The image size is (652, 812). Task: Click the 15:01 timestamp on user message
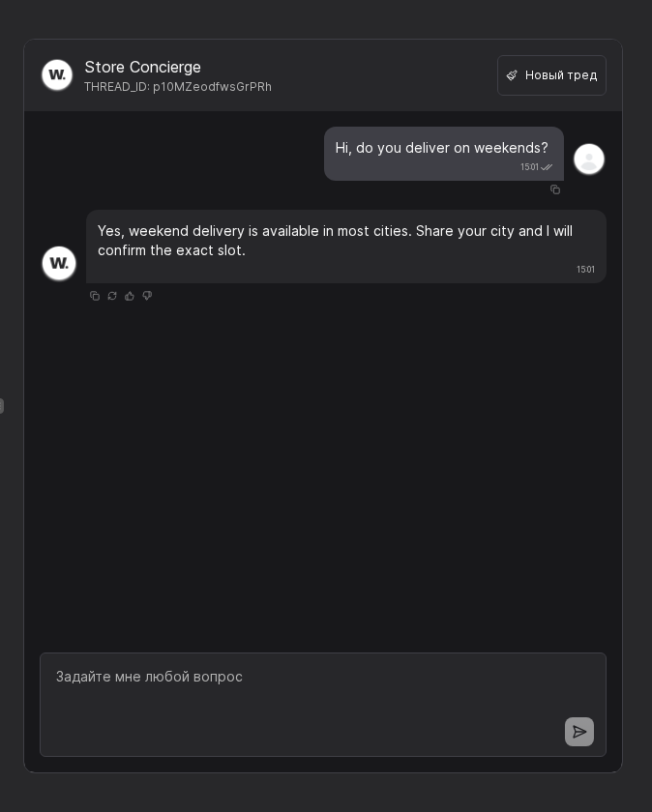tap(530, 166)
